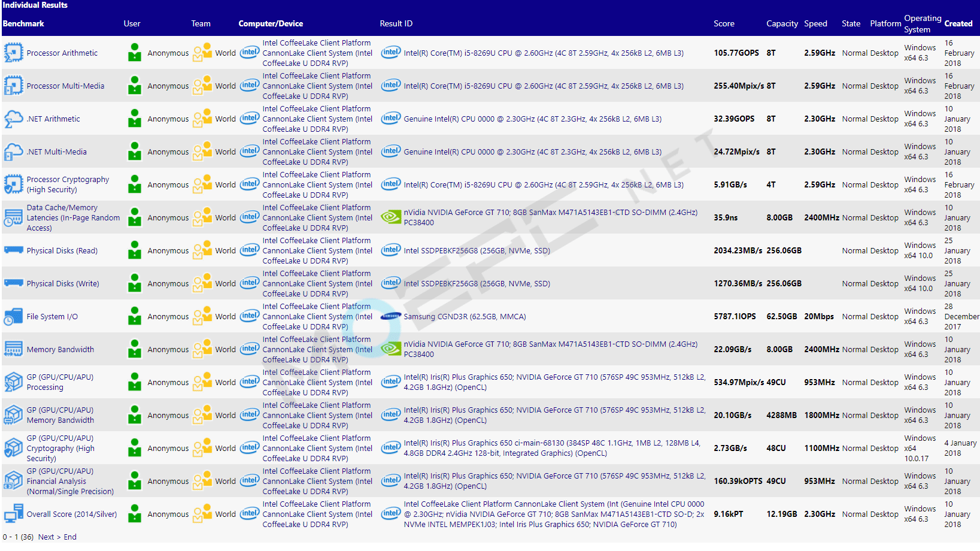Jump to the End of results
The width and height of the screenshot is (980, 551).
click(x=70, y=537)
